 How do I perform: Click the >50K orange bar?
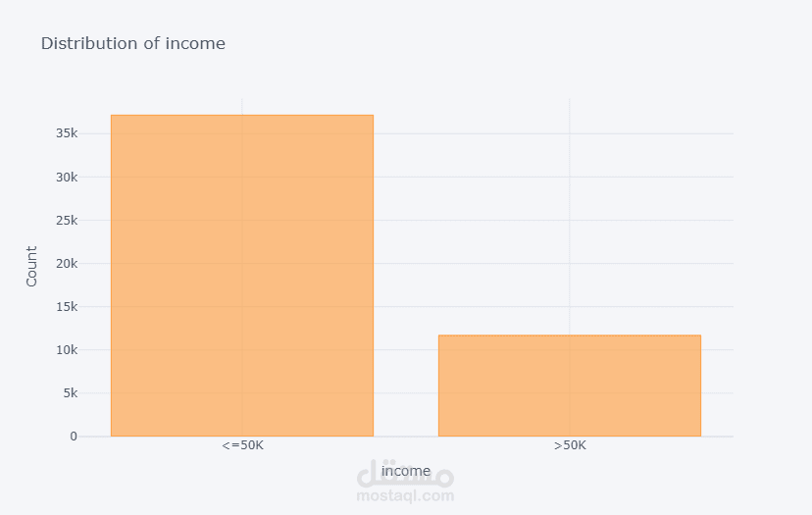pyautogui.click(x=569, y=386)
